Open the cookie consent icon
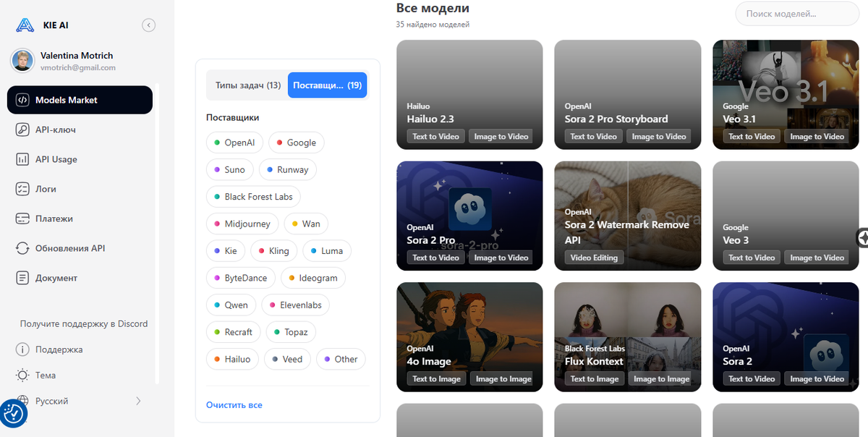This screenshot has height=437, width=868. 14,414
